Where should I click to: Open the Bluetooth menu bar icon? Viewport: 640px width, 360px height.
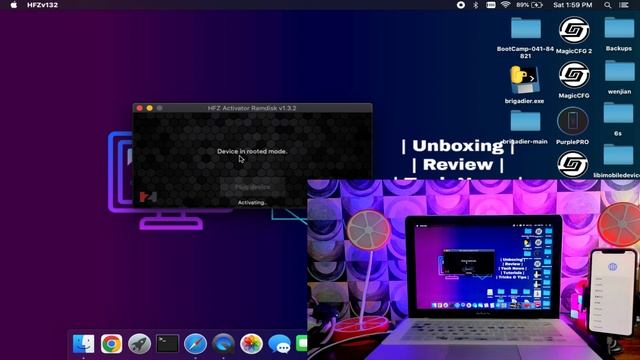[x=476, y=5]
